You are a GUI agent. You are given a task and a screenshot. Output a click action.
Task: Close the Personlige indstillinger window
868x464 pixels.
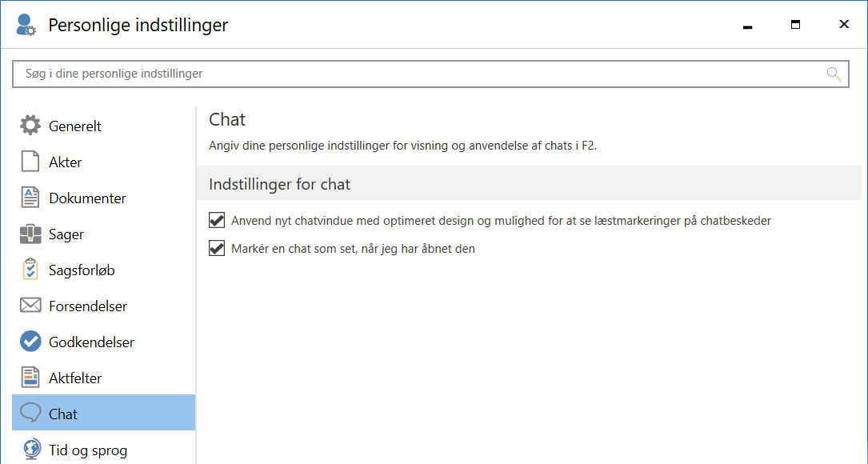pos(844,24)
